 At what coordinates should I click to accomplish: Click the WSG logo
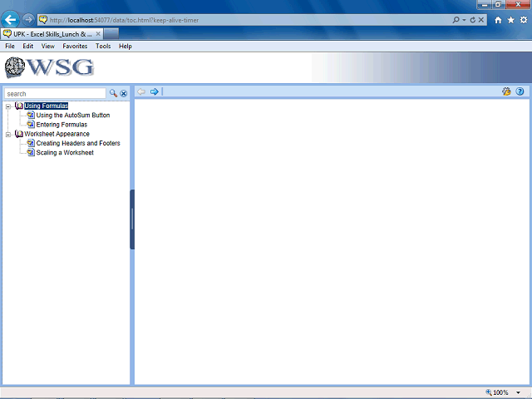tap(49, 67)
